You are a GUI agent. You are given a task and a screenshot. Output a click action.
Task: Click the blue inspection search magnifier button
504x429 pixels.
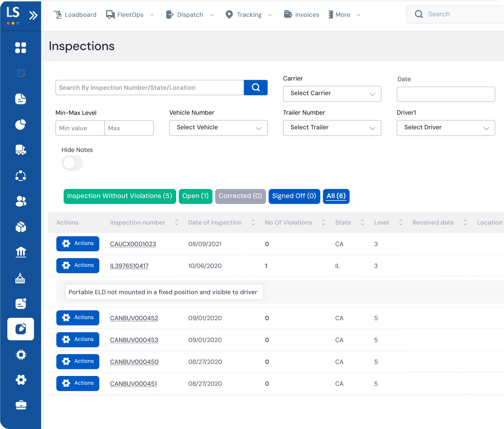coord(256,88)
